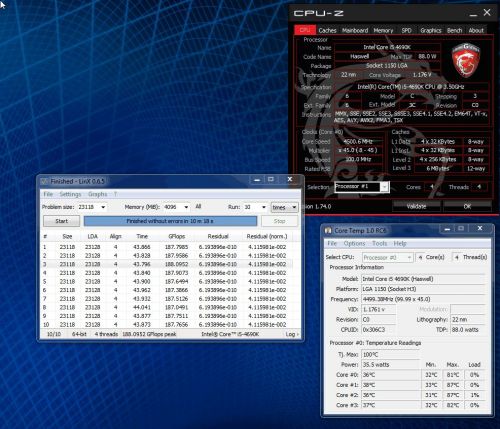The image size is (500, 429).
Task: Click the MSI Gaming dragon logo
Action: pos(466,60)
